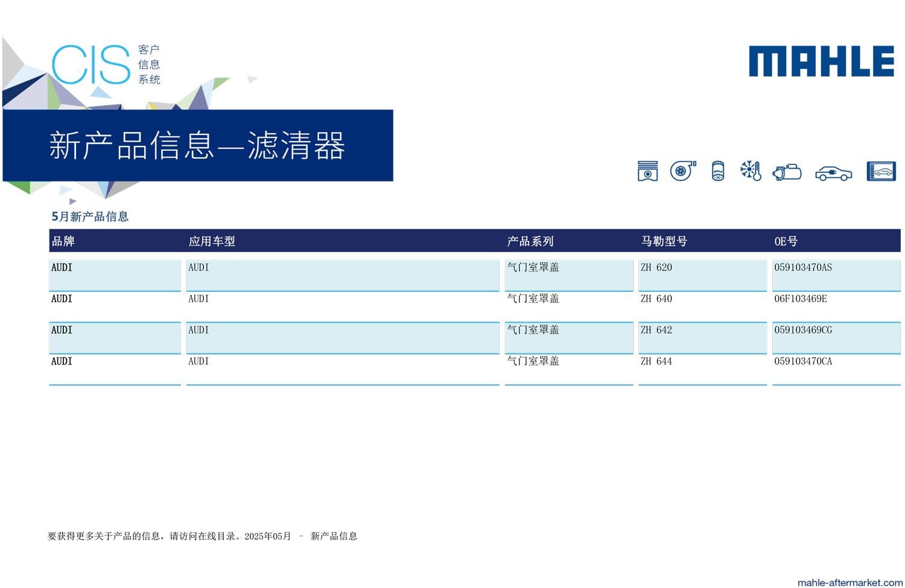Click the 产品系列 column header
The width and height of the screenshot is (905, 588).
530,241
